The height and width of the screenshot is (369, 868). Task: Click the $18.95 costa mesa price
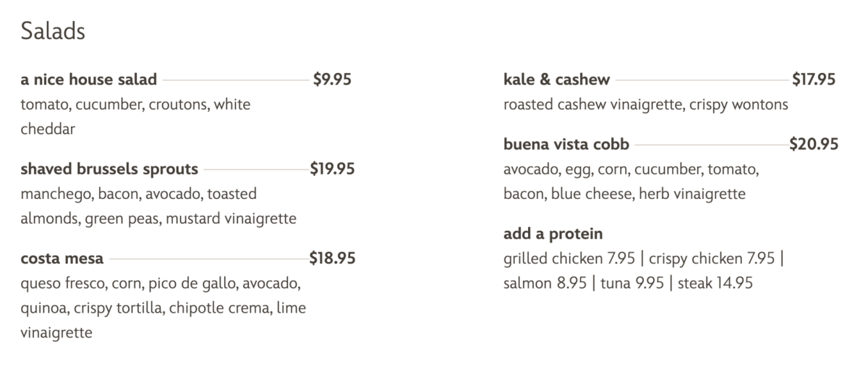(332, 259)
